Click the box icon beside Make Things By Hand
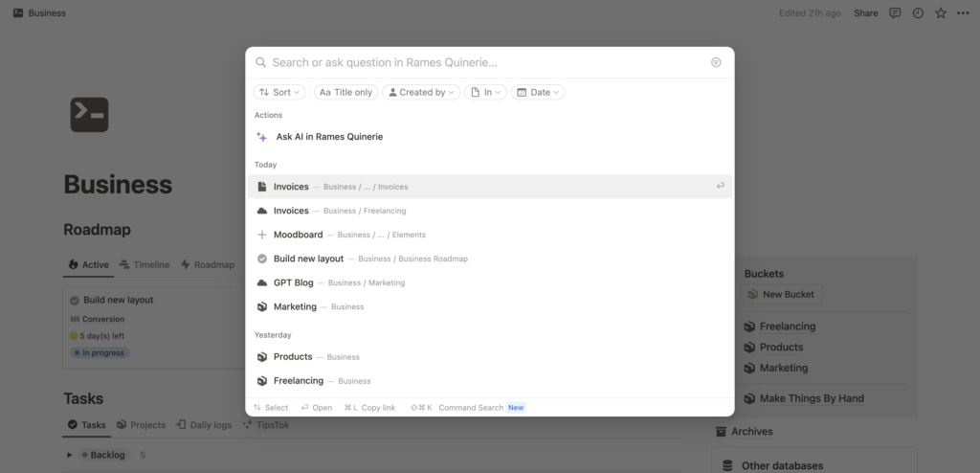 (x=749, y=398)
